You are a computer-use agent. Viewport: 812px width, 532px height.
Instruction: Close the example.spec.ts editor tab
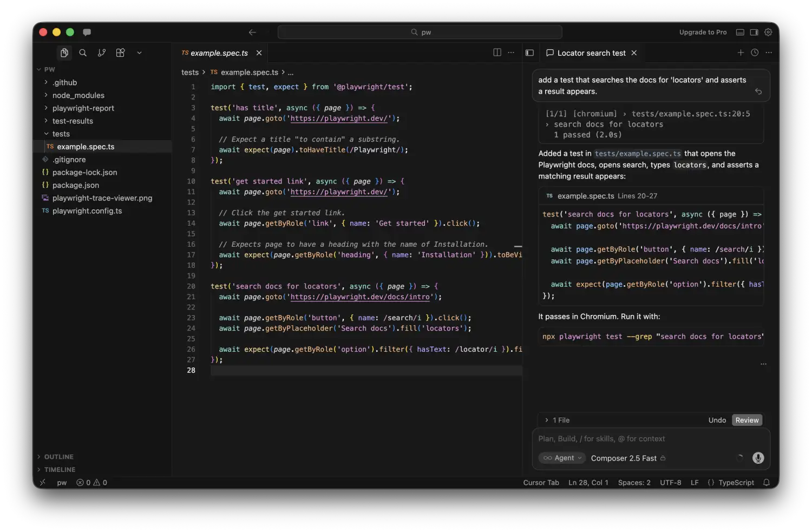point(259,52)
